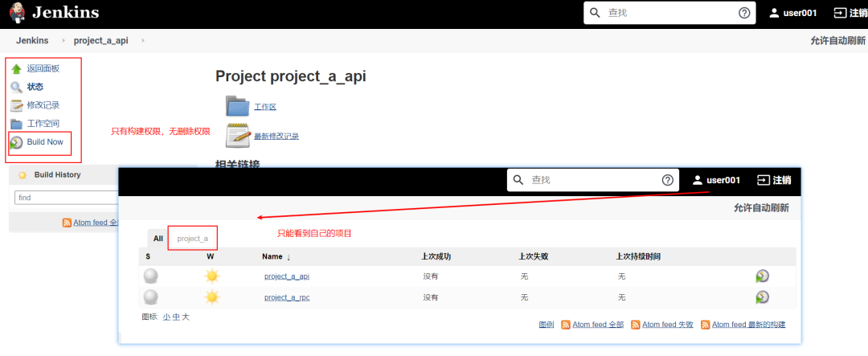Click grey status ball for project_a_rpc
This screenshot has height=356, width=868.
152,297
